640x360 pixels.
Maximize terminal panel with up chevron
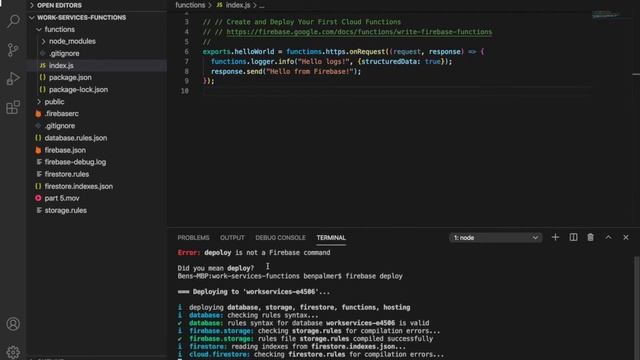tap(608, 238)
